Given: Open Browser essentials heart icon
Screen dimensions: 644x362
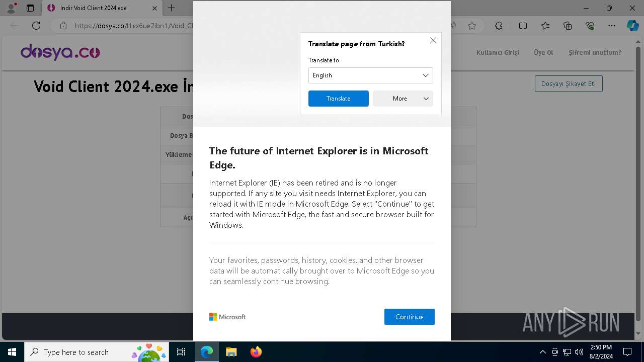Looking at the screenshot, I should click(590, 26).
